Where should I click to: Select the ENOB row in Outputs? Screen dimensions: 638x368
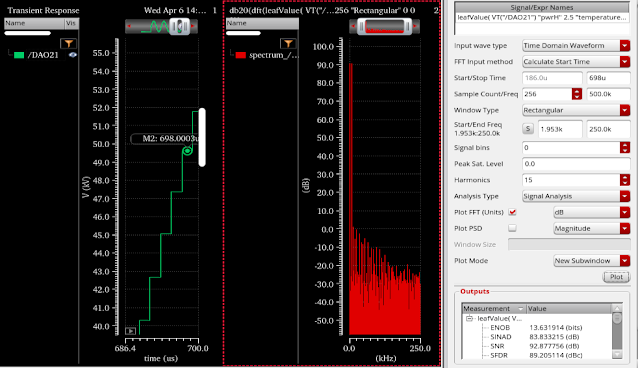pos(537,328)
